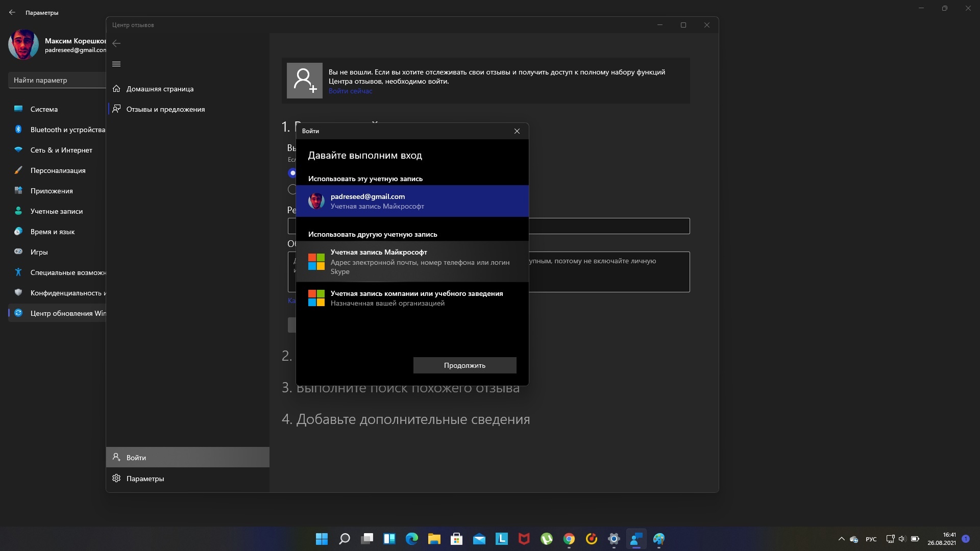
Task: Open Домашняя страница in Feedback Hub
Action: coord(188,89)
